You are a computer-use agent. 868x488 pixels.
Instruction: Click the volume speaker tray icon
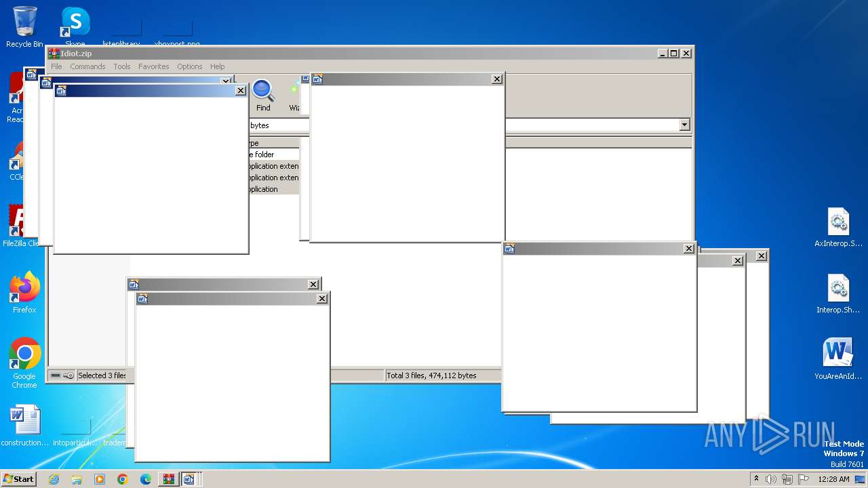click(771, 479)
